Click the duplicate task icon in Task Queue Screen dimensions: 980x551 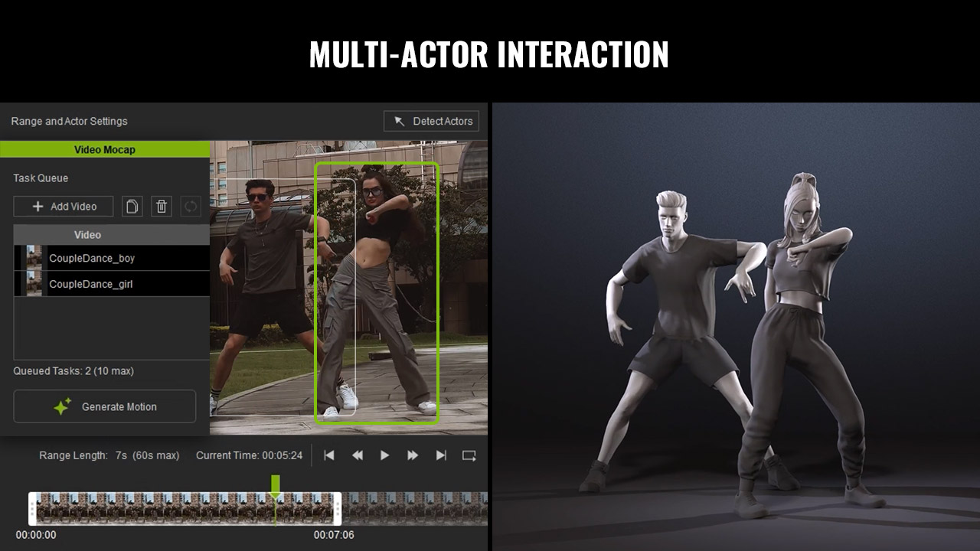click(x=132, y=207)
